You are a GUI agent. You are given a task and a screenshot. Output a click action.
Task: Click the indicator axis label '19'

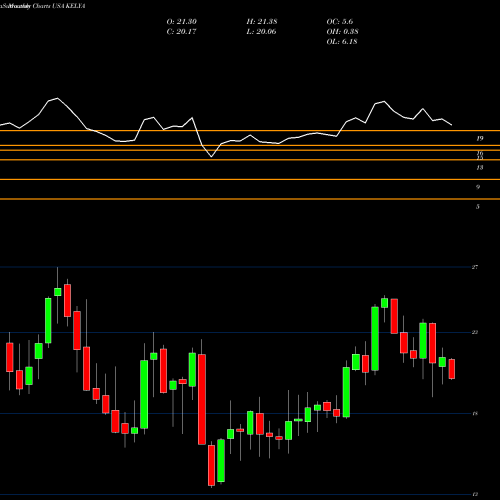coord(480,138)
